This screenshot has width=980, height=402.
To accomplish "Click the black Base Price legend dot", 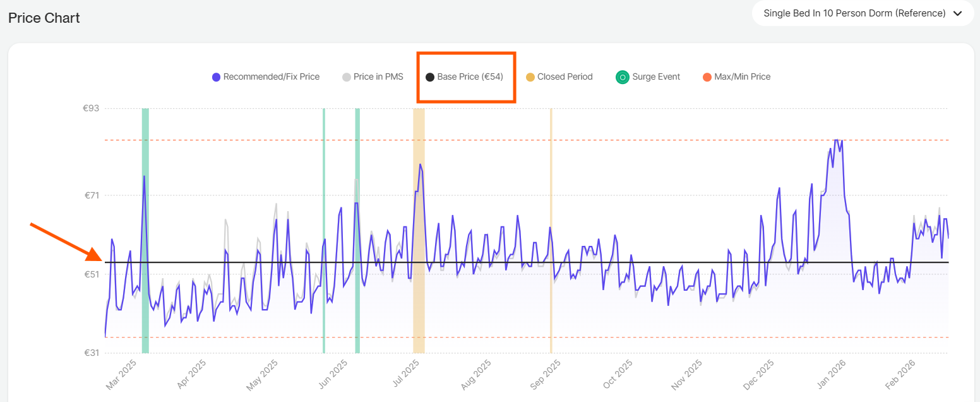I will 430,77.
